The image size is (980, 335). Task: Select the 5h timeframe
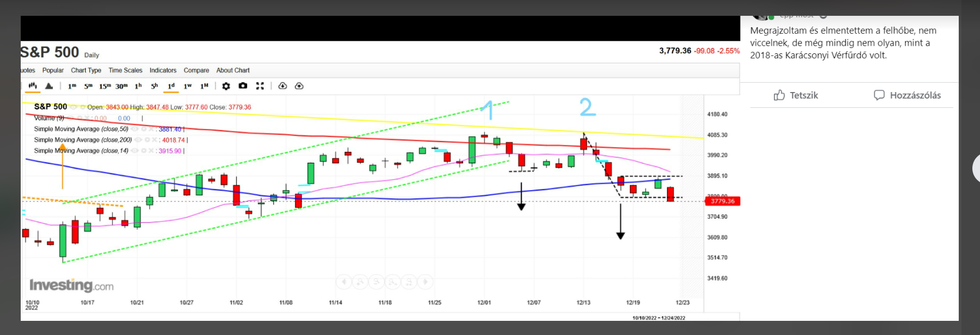[x=154, y=86]
